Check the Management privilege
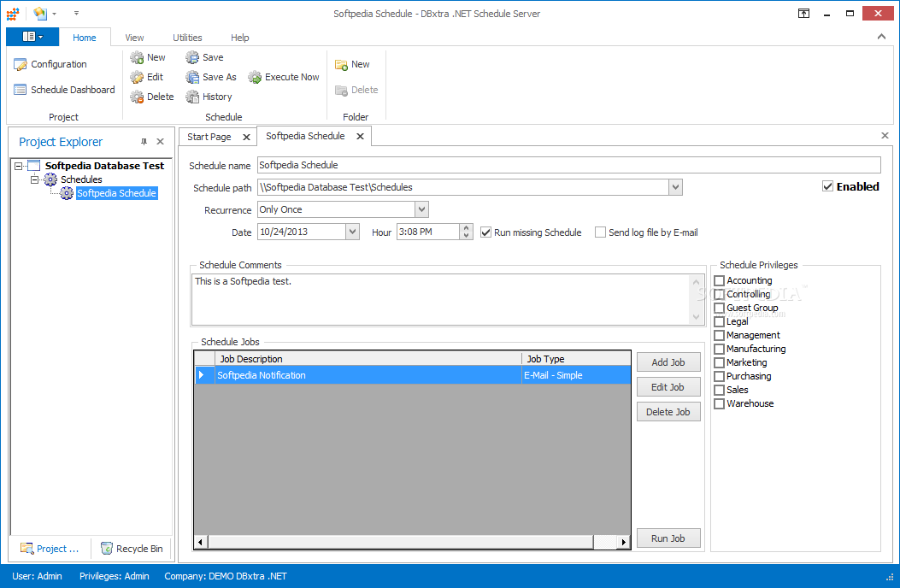The height and width of the screenshot is (588, 900). click(719, 335)
